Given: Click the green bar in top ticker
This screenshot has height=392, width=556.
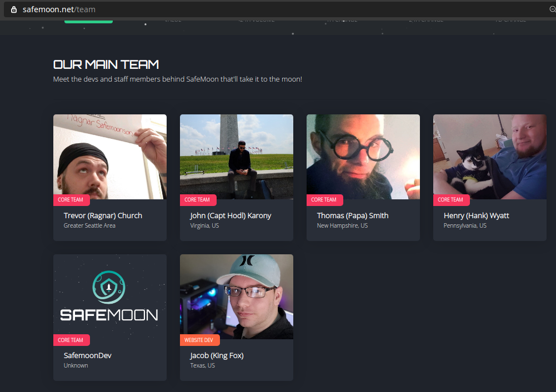Looking at the screenshot, I should click(x=88, y=22).
